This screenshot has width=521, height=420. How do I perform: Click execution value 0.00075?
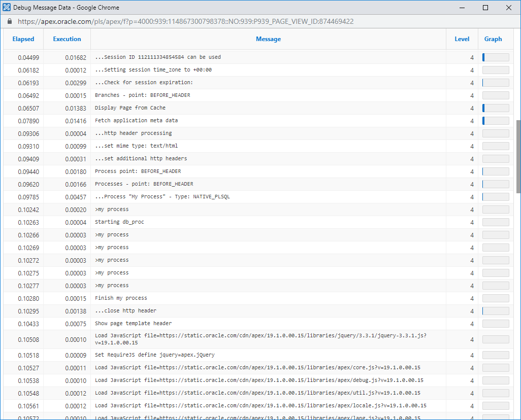(76, 324)
